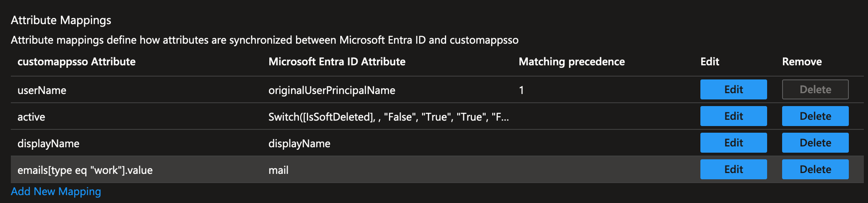
Task: Delete the displayName attribute mapping
Action: click(815, 143)
